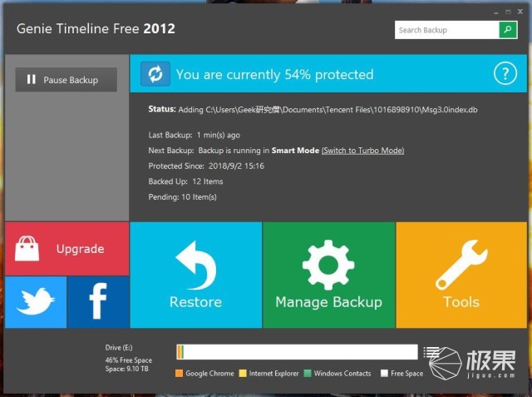The image size is (532, 397).
Task: Click the 'Drive (E:)' label
Action: coord(119,347)
